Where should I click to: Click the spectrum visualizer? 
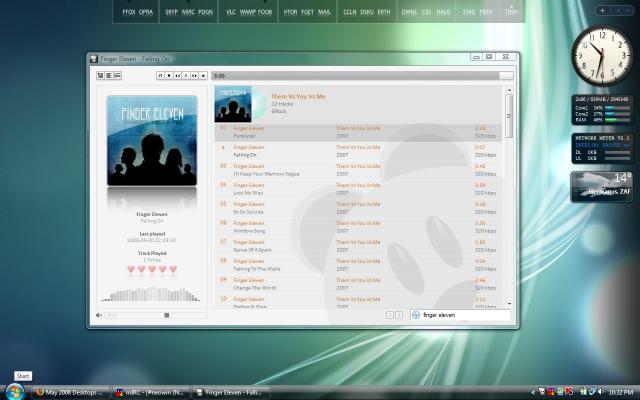tap(151, 294)
